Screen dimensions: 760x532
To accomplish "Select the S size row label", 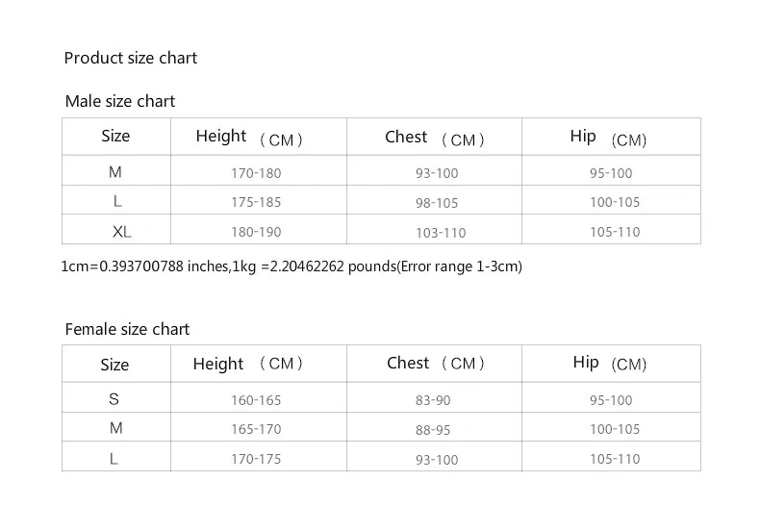I will point(114,399).
